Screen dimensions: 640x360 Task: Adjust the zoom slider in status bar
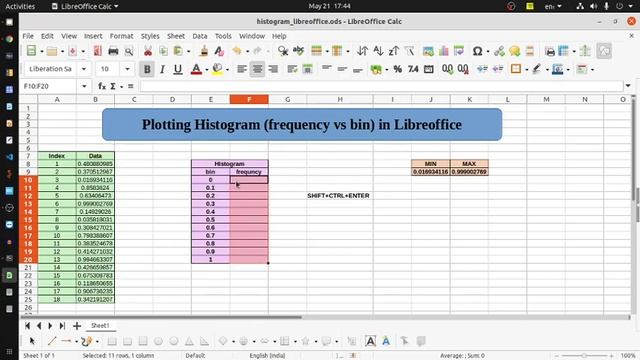(584, 356)
